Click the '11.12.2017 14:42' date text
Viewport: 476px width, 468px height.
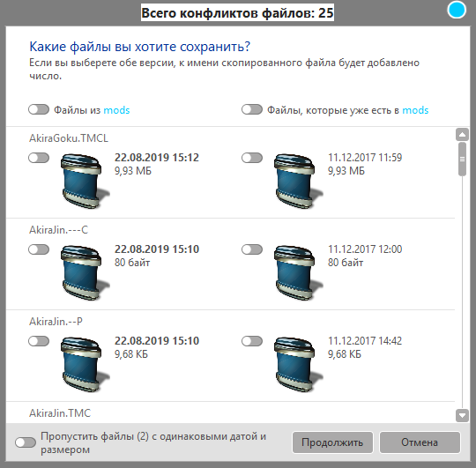coord(365,341)
